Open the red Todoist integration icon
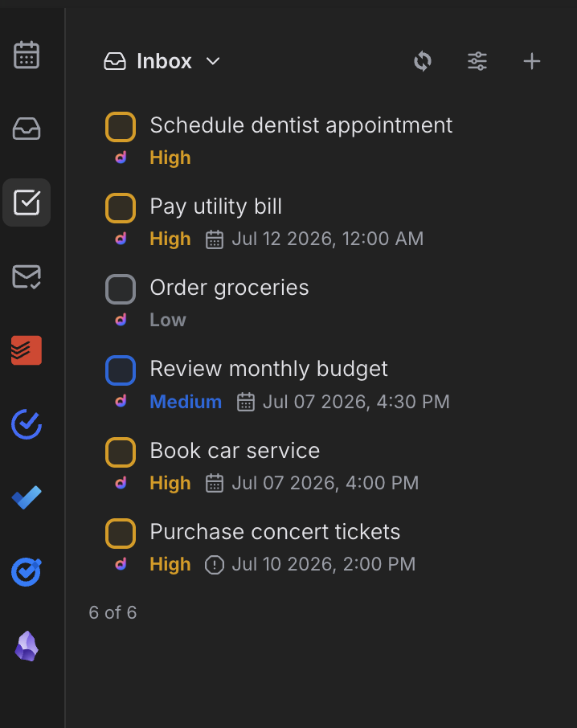The height and width of the screenshot is (728, 577). coord(27,350)
